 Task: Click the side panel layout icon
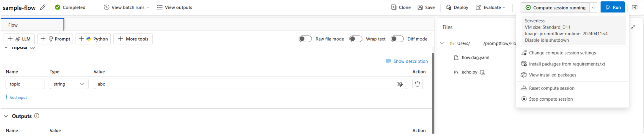point(634,7)
